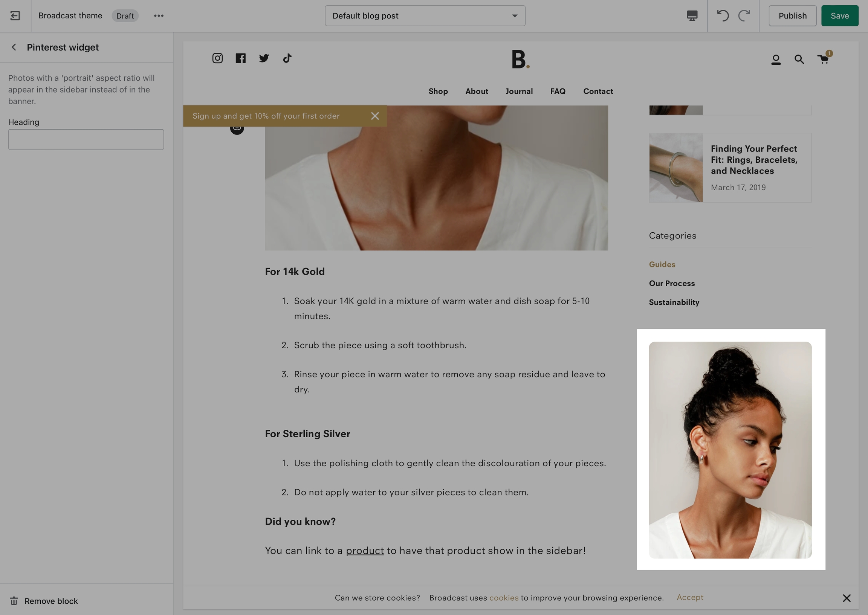The width and height of the screenshot is (868, 615).
Task: Select the Shop navigation item
Action: click(438, 91)
